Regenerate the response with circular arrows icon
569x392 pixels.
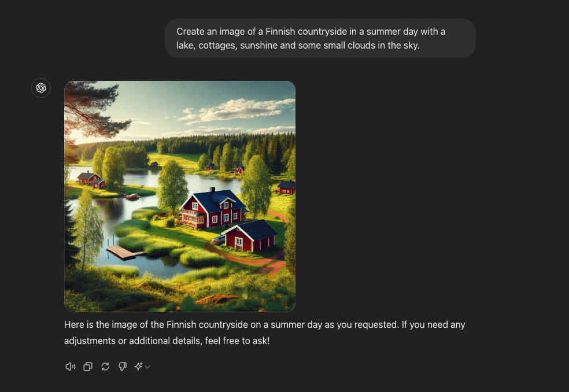click(105, 367)
